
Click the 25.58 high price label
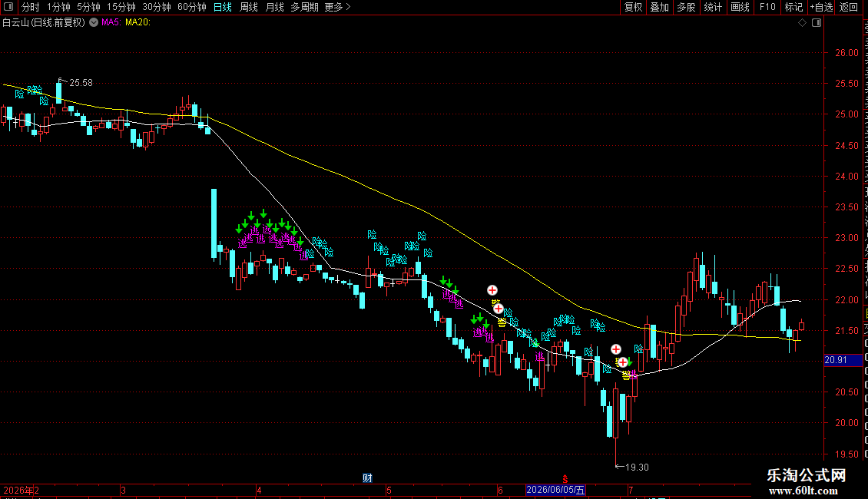tap(81, 82)
